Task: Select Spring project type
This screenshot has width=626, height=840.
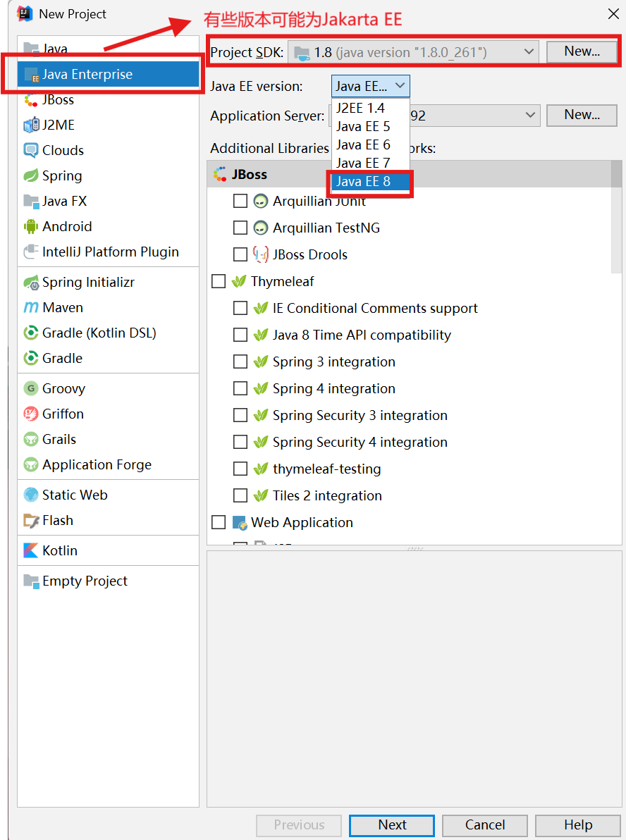Action: click(108, 175)
